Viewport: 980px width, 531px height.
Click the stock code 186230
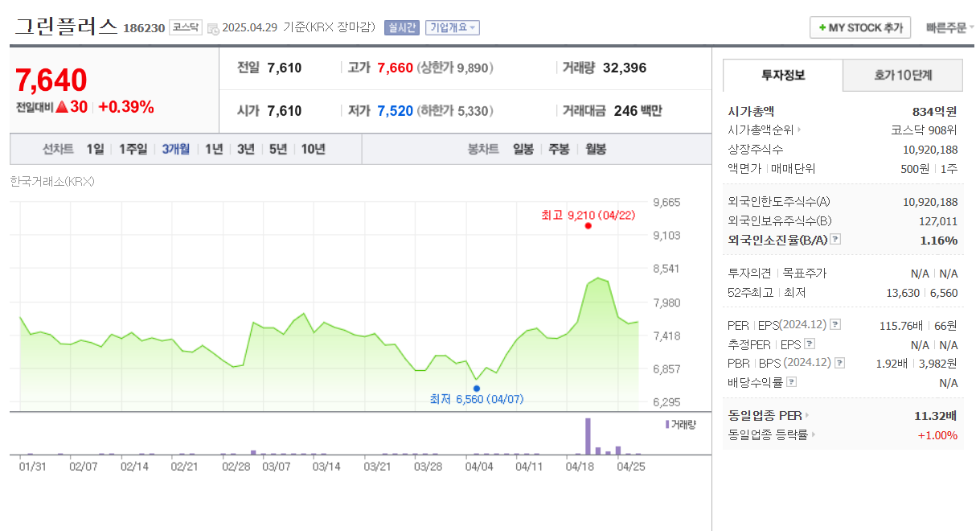[144, 28]
